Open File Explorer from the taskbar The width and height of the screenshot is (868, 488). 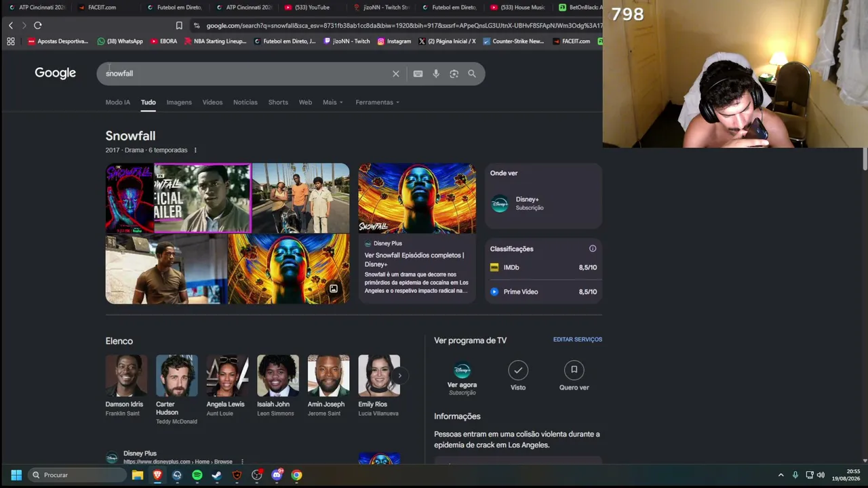(138, 475)
